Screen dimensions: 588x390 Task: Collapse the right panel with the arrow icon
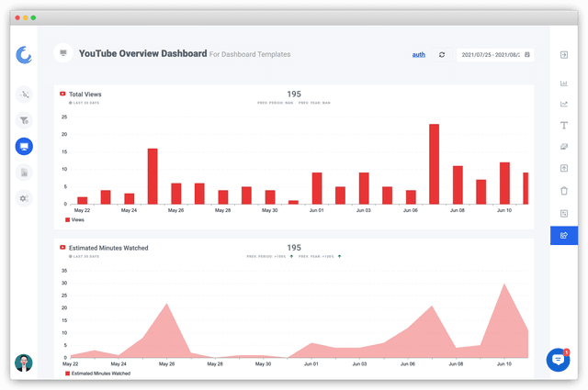564,55
